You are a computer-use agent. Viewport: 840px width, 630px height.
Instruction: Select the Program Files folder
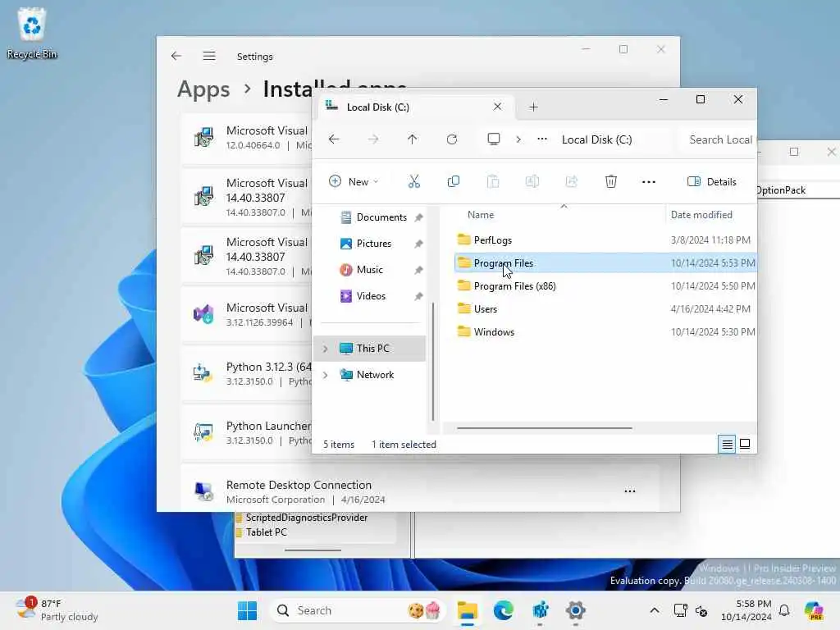tap(605, 263)
